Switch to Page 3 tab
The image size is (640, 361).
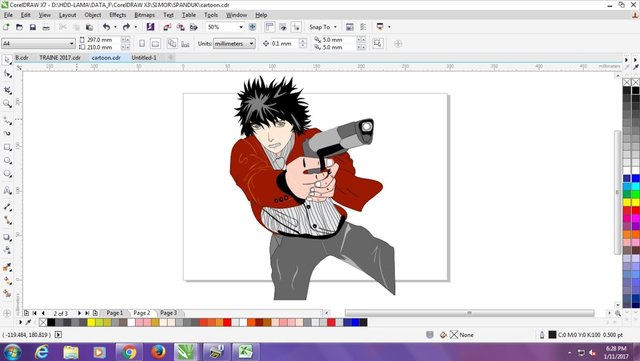[169, 313]
